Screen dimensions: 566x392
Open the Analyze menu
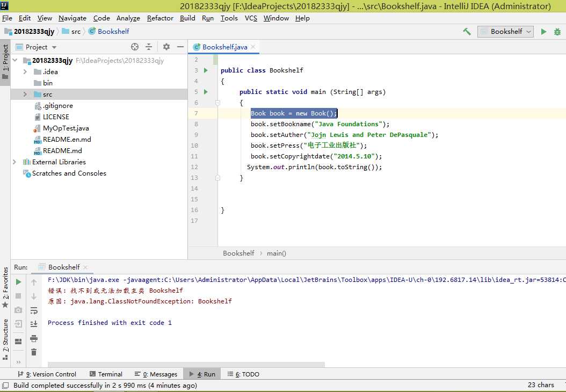tap(128, 18)
